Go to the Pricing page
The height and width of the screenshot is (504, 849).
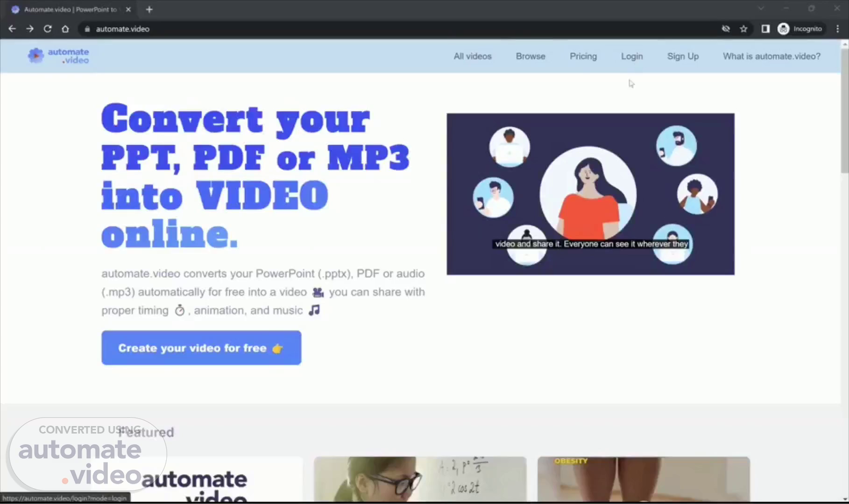(x=583, y=56)
